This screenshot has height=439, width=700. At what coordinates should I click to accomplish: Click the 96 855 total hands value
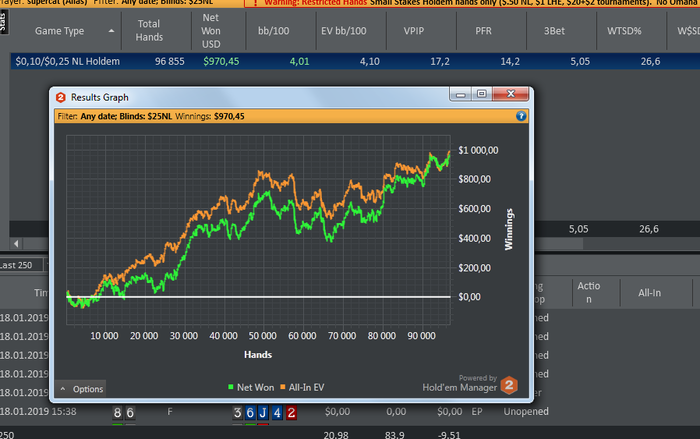[x=170, y=61]
